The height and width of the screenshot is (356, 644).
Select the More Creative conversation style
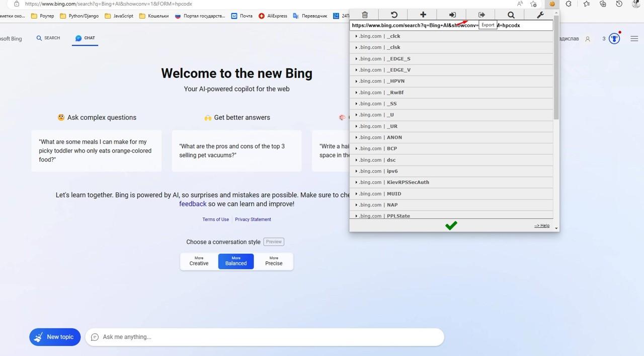coord(199,261)
